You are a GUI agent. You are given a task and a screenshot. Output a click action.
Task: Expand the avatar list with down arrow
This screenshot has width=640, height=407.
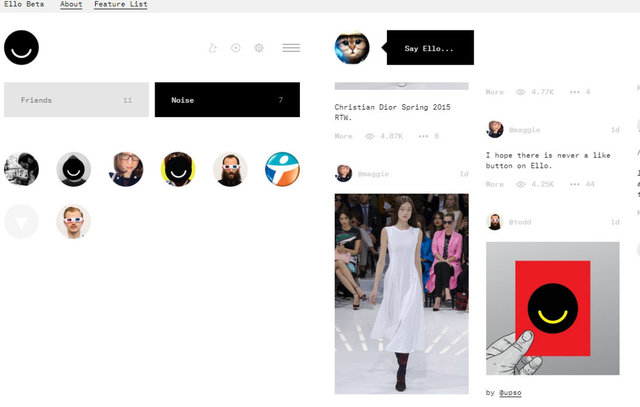[x=21, y=221]
